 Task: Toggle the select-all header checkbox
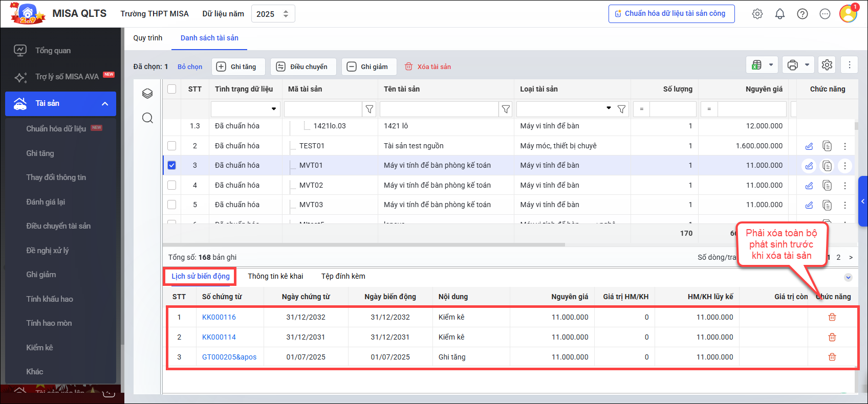tap(171, 89)
